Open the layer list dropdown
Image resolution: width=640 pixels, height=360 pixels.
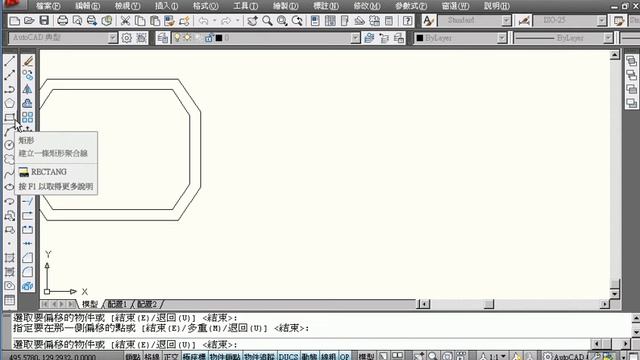[356, 38]
